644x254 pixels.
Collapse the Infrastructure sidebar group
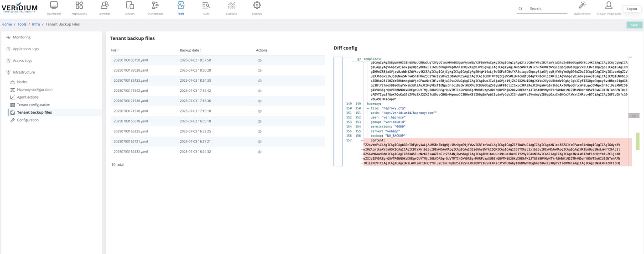pos(24,72)
